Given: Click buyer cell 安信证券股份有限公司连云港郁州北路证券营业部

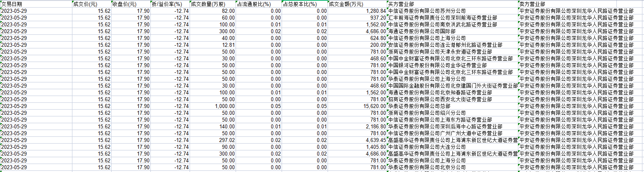Looking at the screenshot, I should (453, 45).
